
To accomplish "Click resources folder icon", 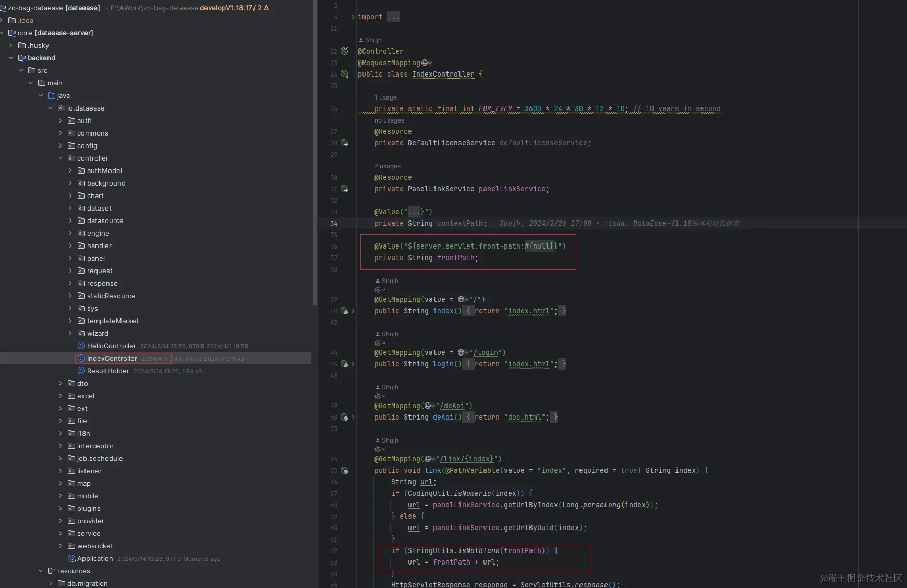I will [52, 571].
